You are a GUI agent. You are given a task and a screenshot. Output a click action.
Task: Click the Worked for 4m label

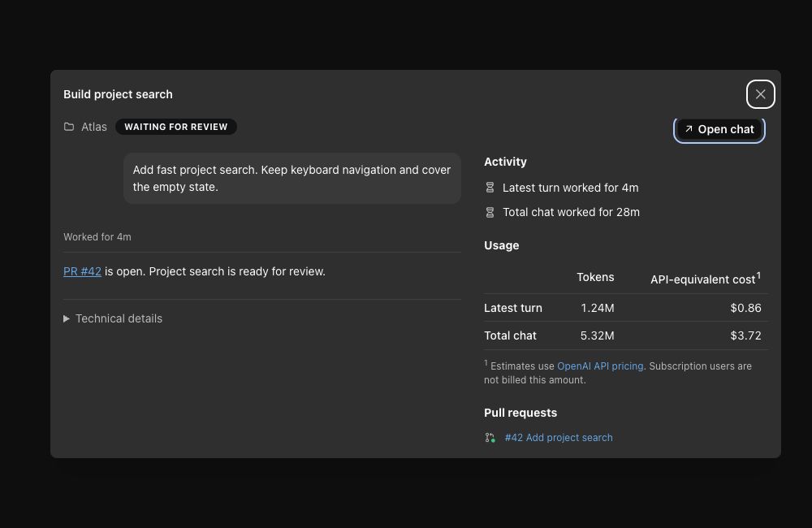97,237
